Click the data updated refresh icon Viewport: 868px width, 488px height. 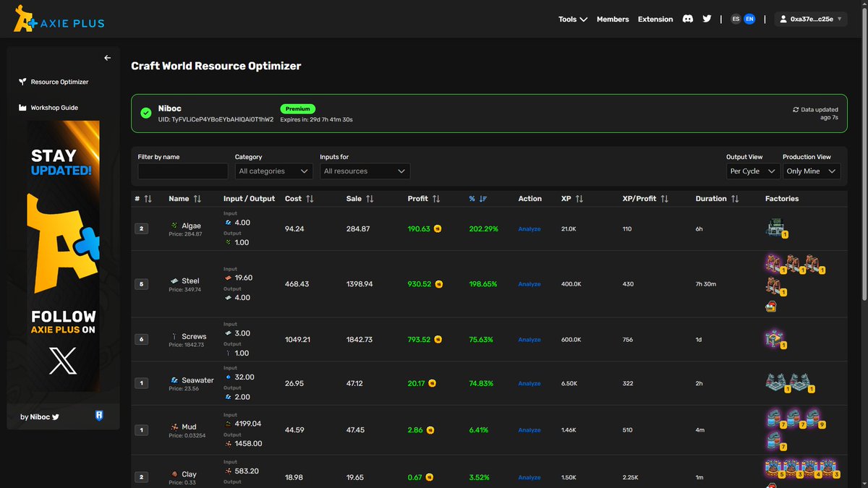tap(796, 110)
